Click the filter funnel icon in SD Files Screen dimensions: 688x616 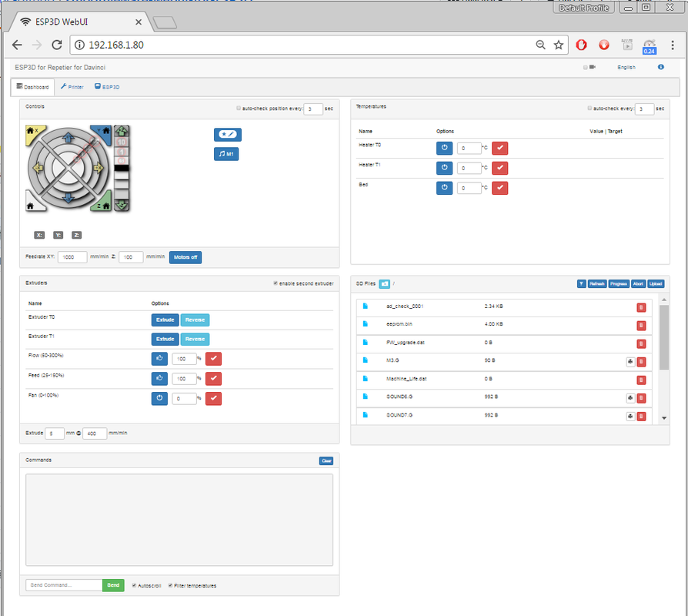point(582,283)
